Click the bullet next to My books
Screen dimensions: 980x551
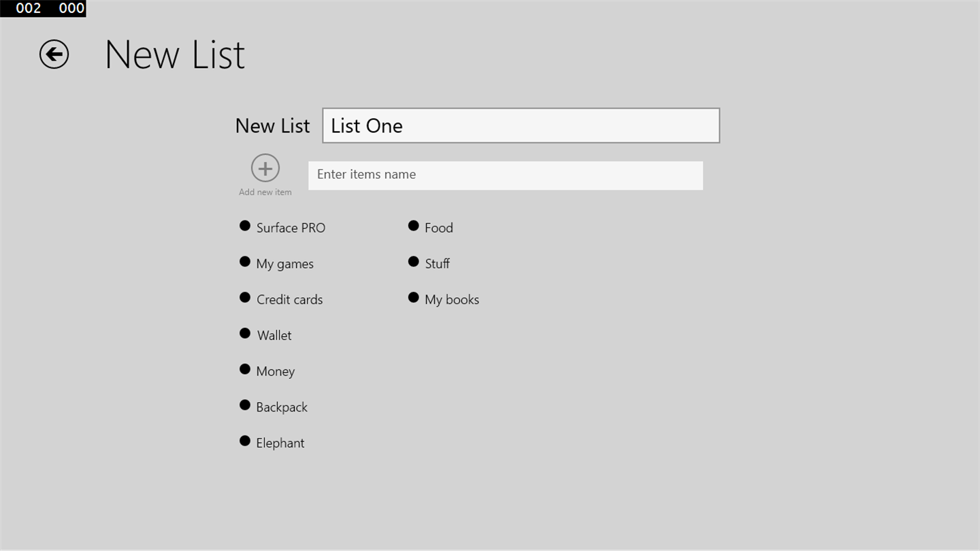[413, 298]
